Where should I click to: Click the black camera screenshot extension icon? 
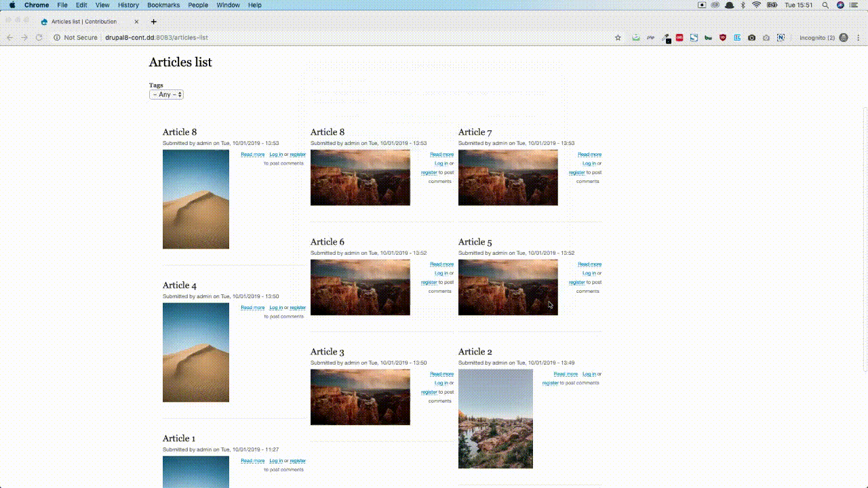[751, 38]
